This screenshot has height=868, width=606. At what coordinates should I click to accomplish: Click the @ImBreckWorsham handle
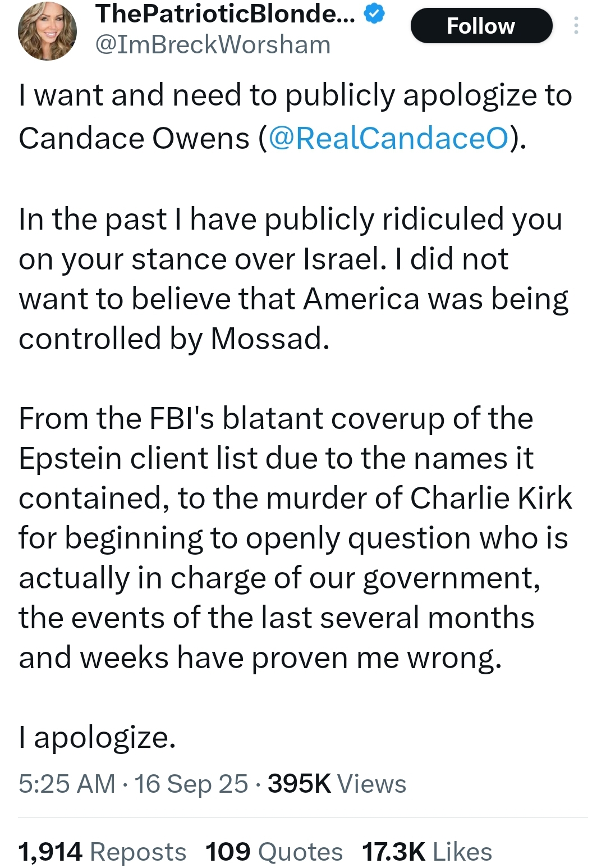pyautogui.click(x=213, y=45)
